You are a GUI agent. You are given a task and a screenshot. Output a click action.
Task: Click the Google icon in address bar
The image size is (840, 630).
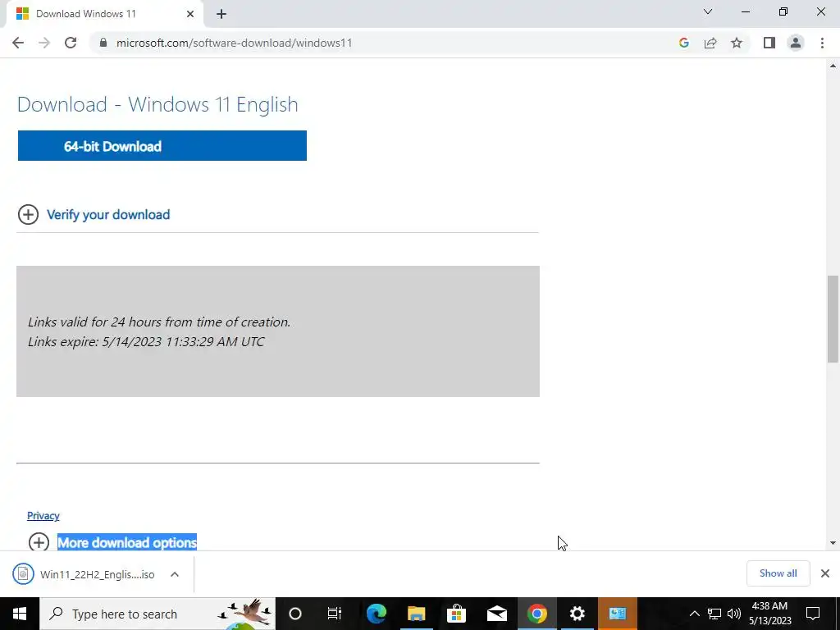click(683, 43)
